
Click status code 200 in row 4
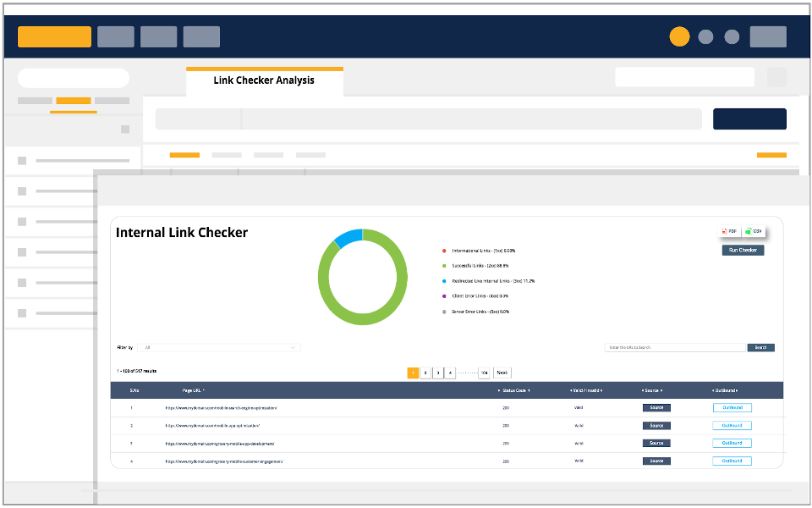[506, 461]
